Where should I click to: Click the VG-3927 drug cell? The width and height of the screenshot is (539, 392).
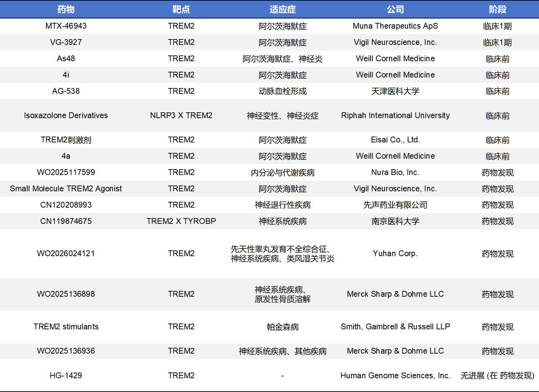[x=66, y=42]
